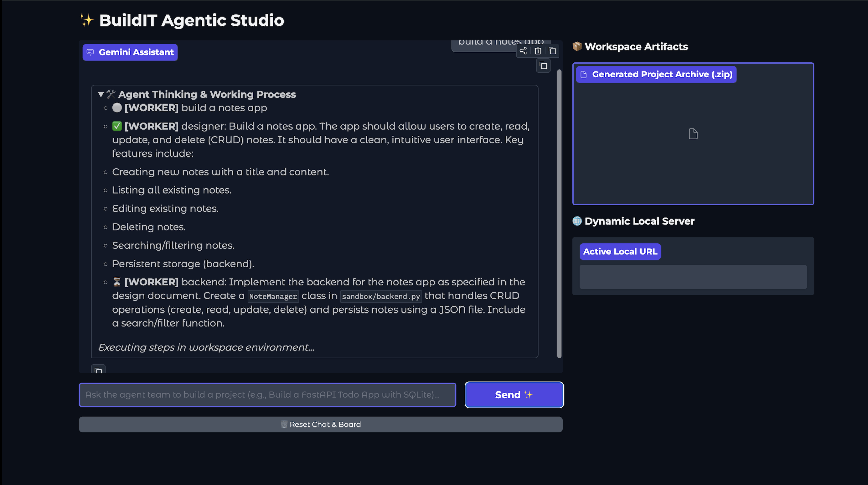Click the Active Local URL text box
The width and height of the screenshot is (868, 485).
pyautogui.click(x=693, y=277)
